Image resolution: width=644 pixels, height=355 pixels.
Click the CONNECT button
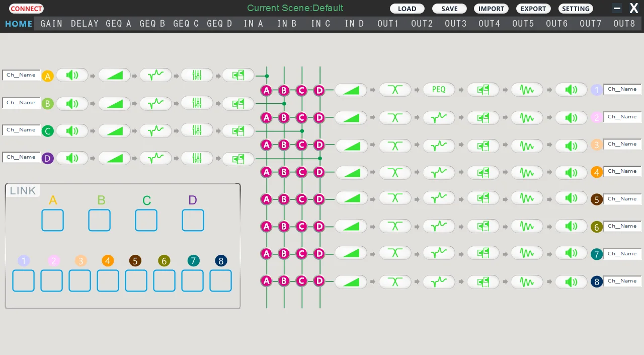(26, 9)
